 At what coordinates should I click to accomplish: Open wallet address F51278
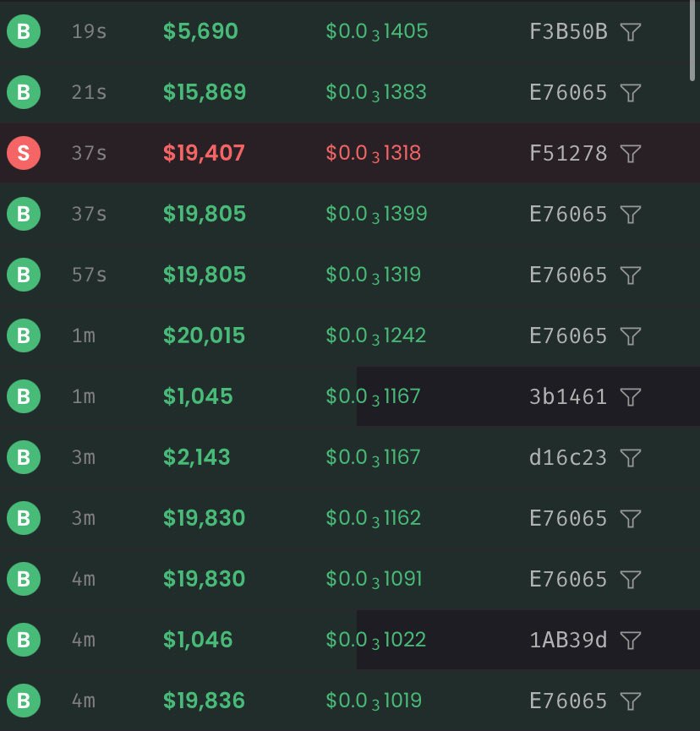(x=568, y=153)
